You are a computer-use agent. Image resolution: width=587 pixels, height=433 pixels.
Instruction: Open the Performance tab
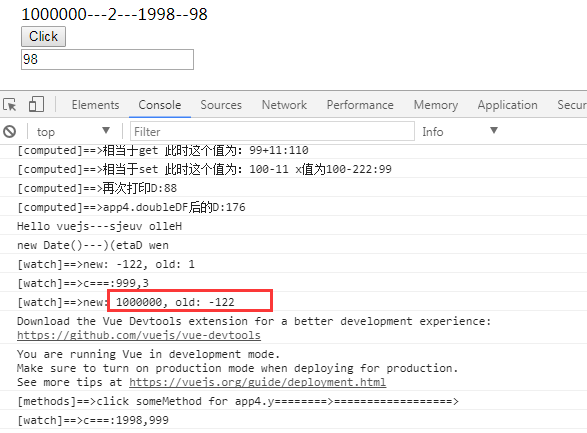click(x=360, y=105)
